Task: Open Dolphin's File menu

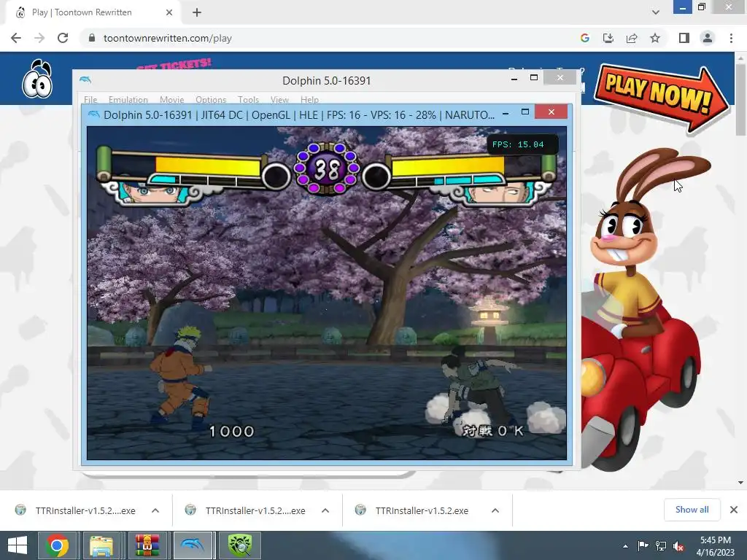Action: [90, 99]
